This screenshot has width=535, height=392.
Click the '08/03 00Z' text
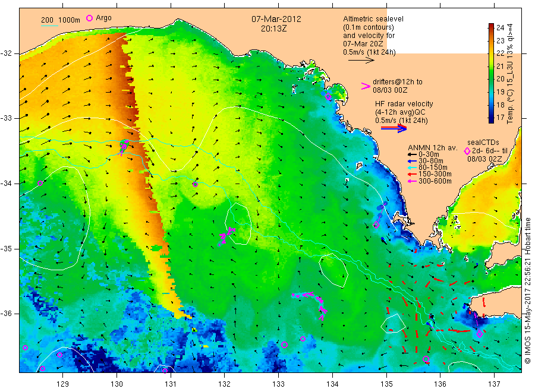pyautogui.click(x=390, y=90)
